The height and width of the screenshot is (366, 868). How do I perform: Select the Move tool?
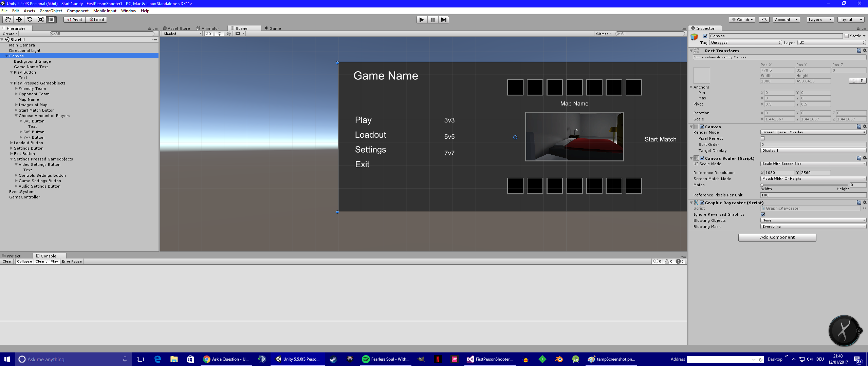(19, 20)
